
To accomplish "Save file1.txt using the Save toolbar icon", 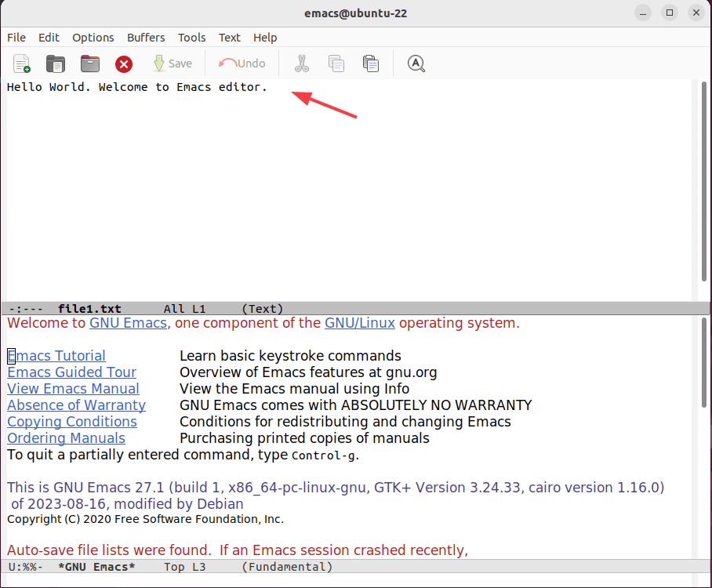I will (173, 64).
